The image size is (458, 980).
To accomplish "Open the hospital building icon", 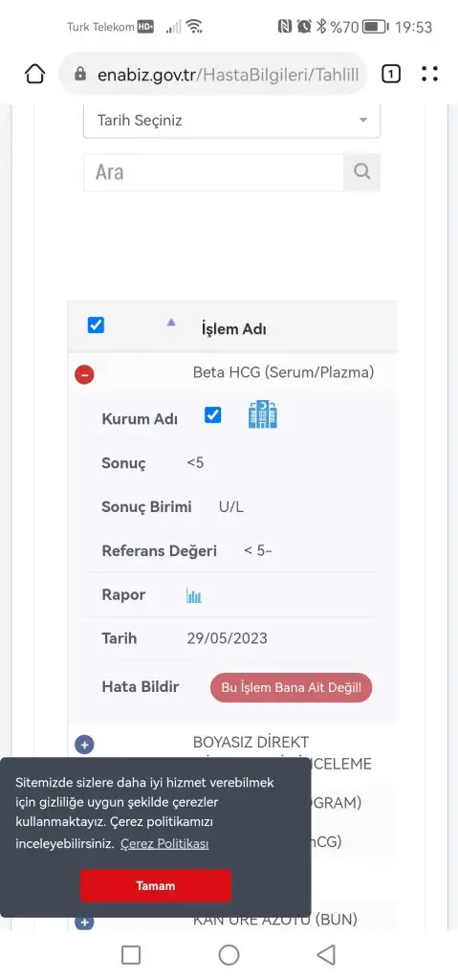I will click(262, 415).
